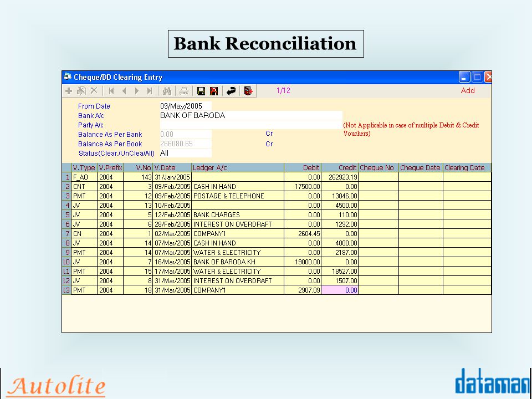This screenshot has width=532, height=399.
Task: Click the Edit record toolbar icon
Action: (81, 91)
